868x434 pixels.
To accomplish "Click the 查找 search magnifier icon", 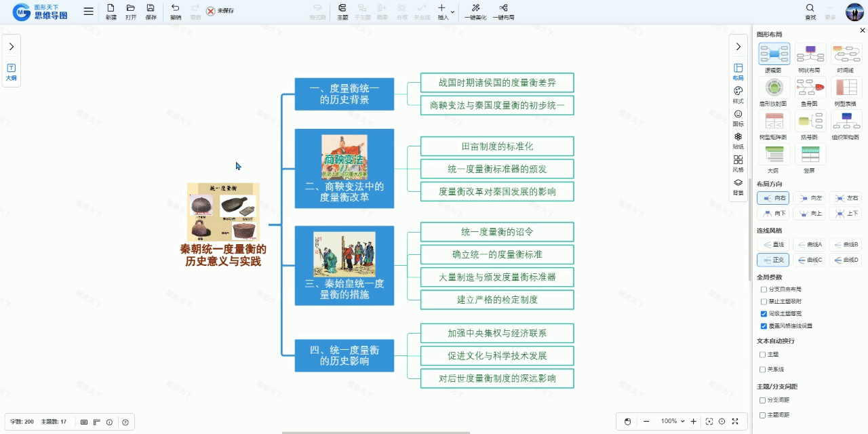I will pyautogui.click(x=810, y=9).
